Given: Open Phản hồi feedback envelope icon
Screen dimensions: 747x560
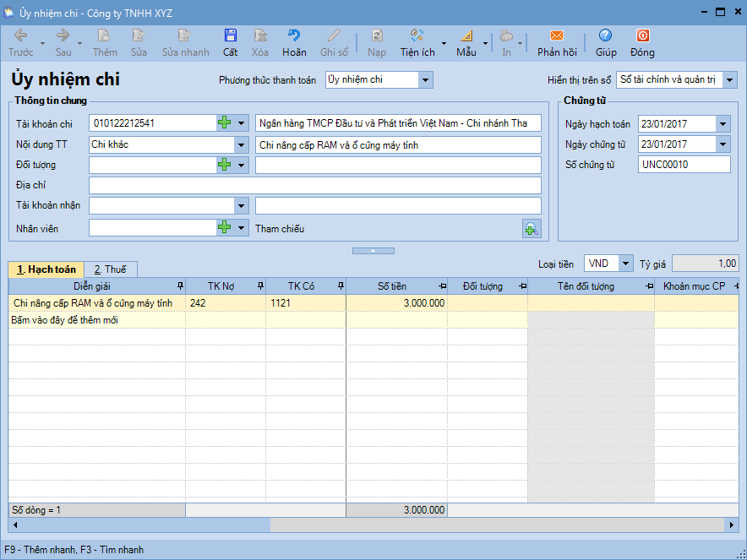Looking at the screenshot, I should (x=557, y=42).
